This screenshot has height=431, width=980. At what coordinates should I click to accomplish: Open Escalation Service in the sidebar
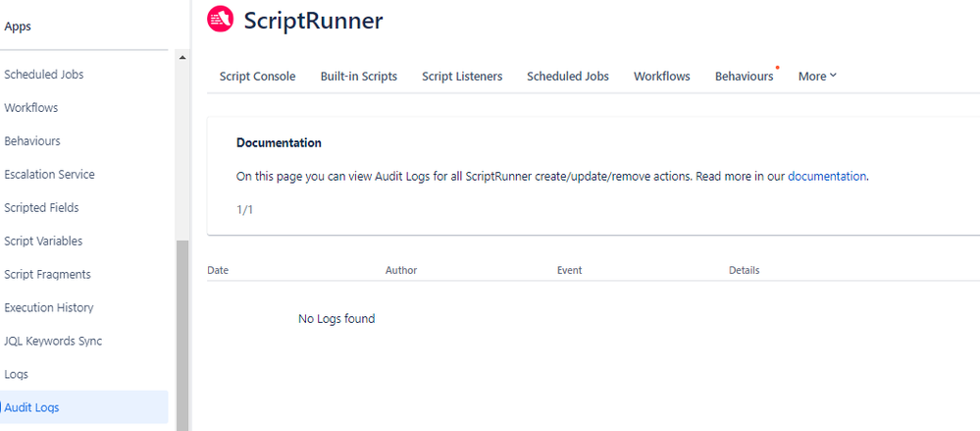(49, 175)
